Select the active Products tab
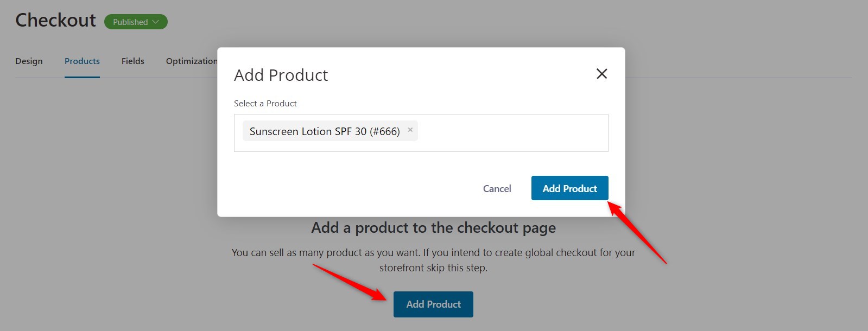868x331 pixels. [82, 61]
